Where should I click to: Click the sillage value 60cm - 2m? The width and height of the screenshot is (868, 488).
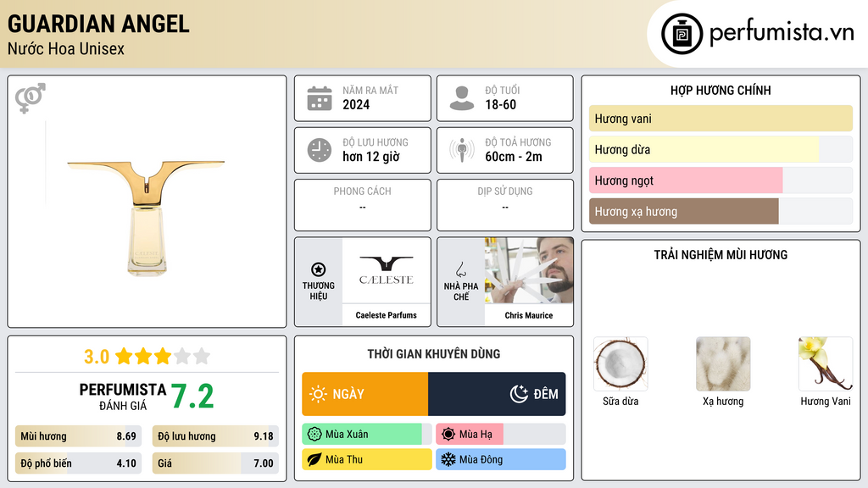pos(514,157)
